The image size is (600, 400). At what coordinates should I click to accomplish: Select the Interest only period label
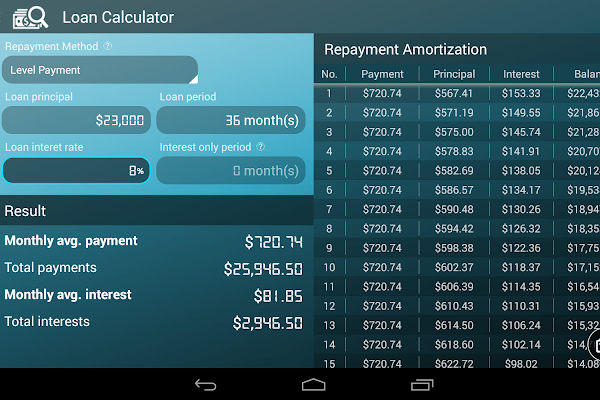point(205,147)
